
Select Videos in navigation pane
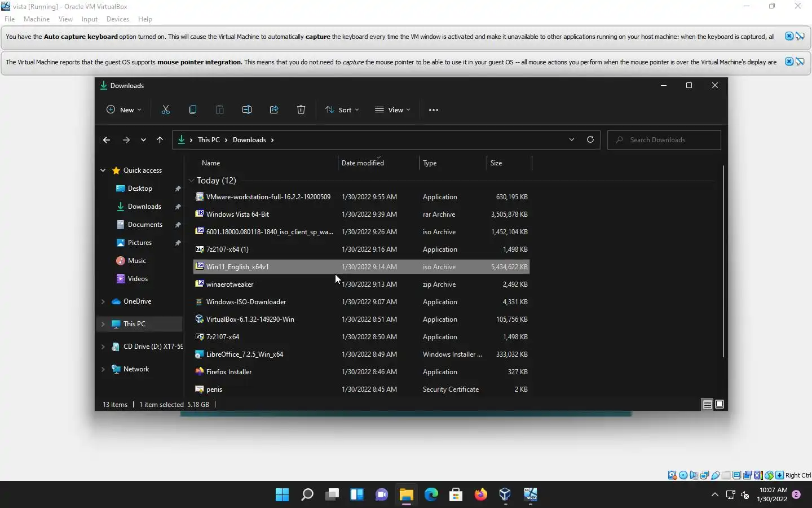coord(138,279)
